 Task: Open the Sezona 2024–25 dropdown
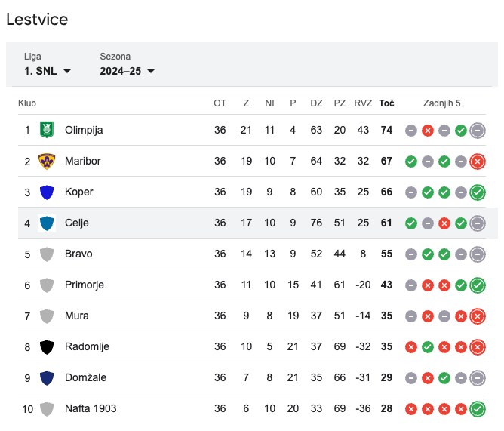pos(127,64)
